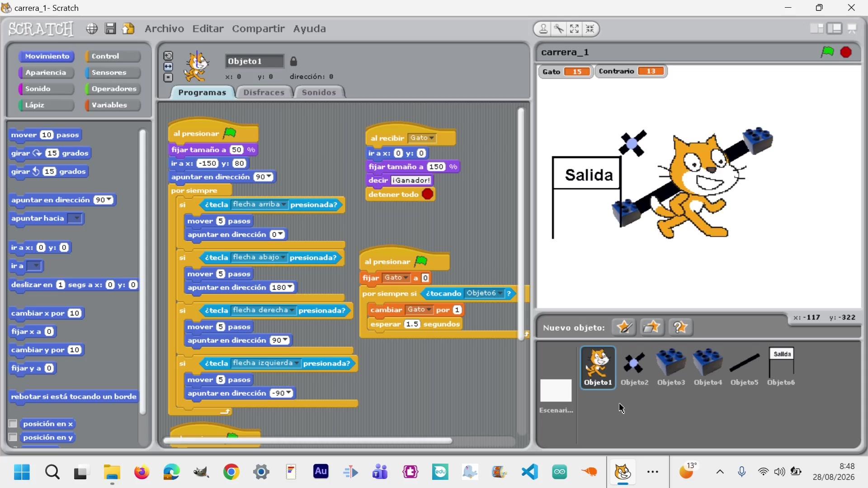Stop all scripts with the stage red button
868x488 pixels.
[x=846, y=52]
